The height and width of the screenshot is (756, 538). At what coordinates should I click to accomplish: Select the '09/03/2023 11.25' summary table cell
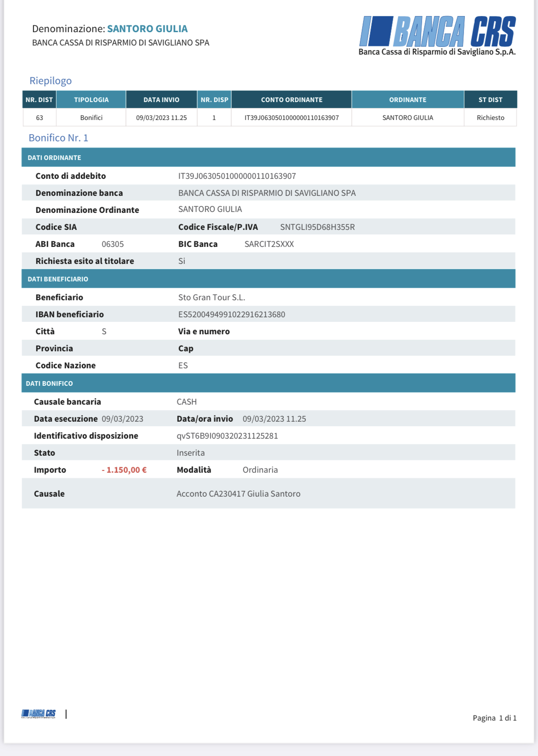(x=161, y=118)
